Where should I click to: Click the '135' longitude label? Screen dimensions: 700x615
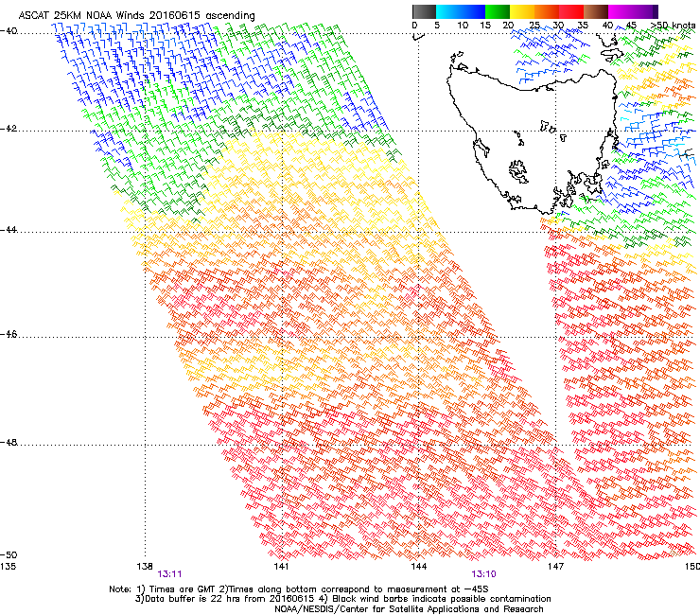tap(8, 567)
